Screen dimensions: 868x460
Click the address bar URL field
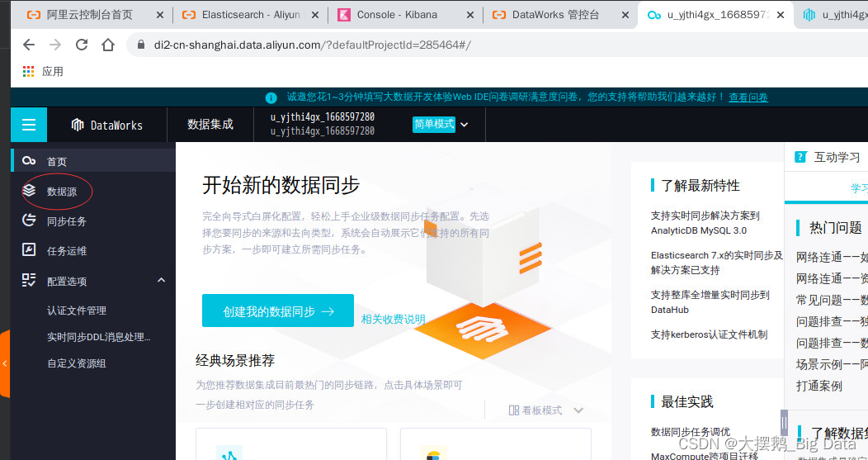pyautogui.click(x=498, y=45)
